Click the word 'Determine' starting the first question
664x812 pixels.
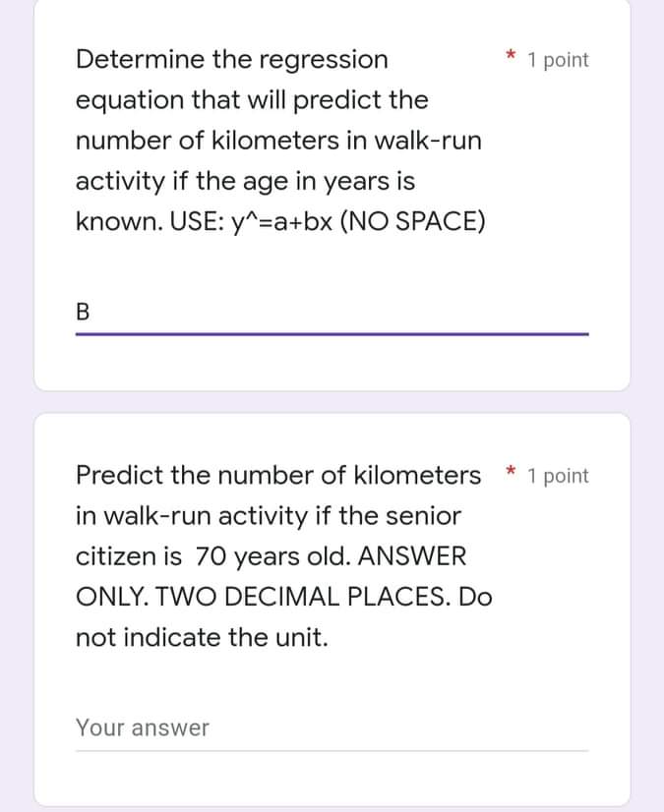click(127, 60)
